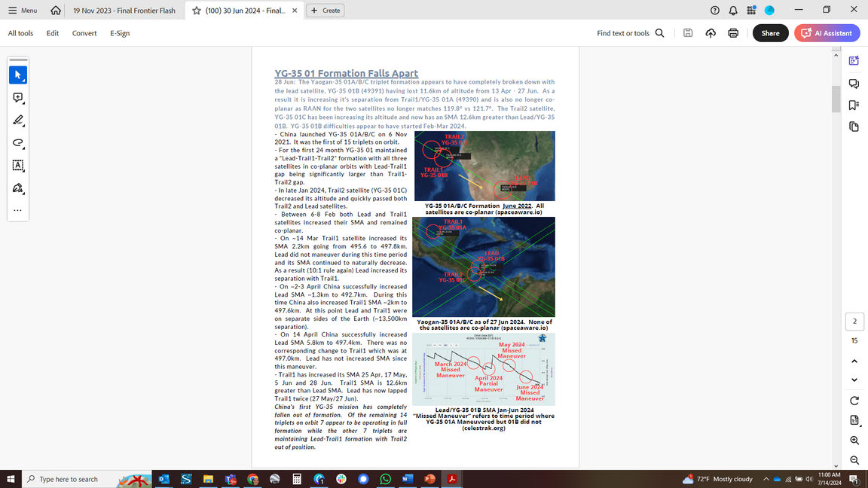The width and height of the screenshot is (868, 488).
Task: Open Google Chrome from the taskbar
Action: coord(252,479)
